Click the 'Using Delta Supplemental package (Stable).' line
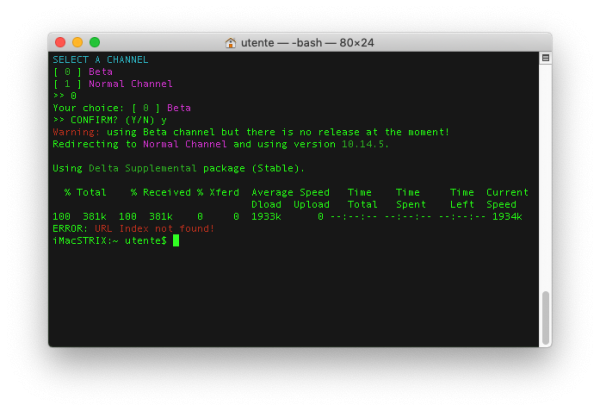 [x=179, y=168]
